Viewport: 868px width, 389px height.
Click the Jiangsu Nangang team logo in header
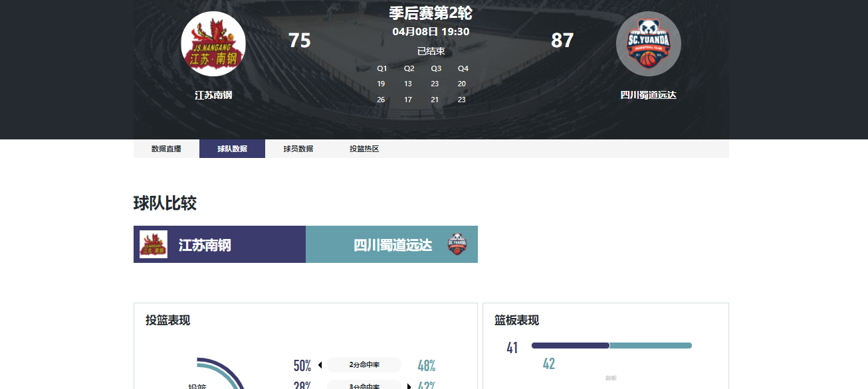(213, 44)
